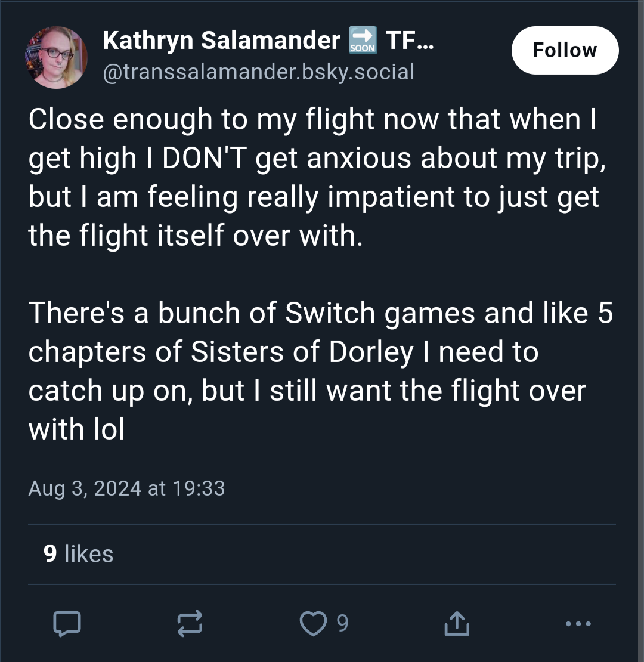Click the SOON arrow emoji in display name
The image size is (644, 662).
[363, 40]
